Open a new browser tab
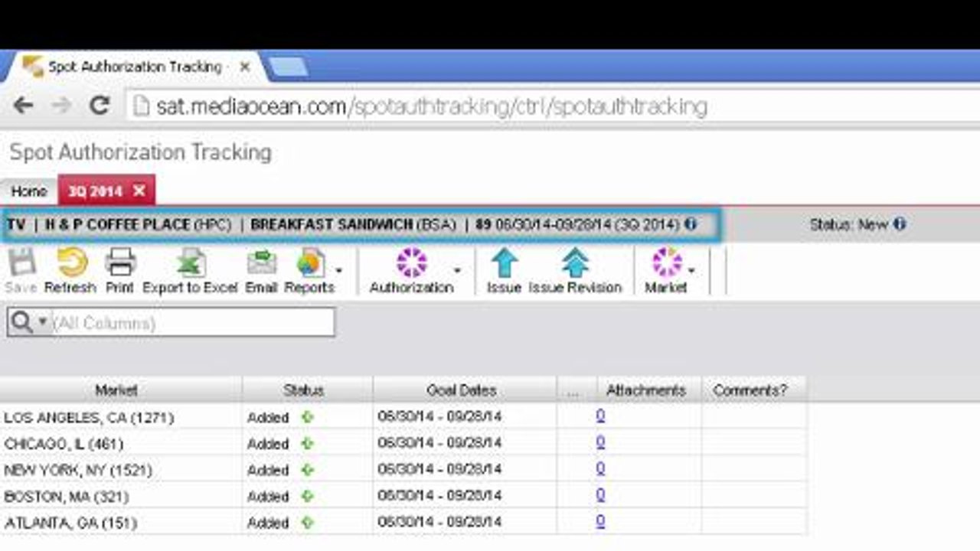 click(288, 67)
